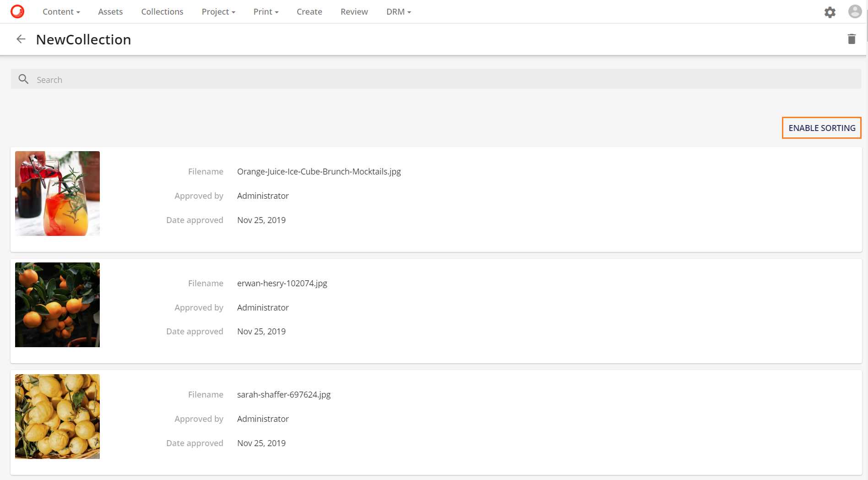Screen dimensions: 868x480
Task: Go to the Review section
Action: pyautogui.click(x=353, y=11)
